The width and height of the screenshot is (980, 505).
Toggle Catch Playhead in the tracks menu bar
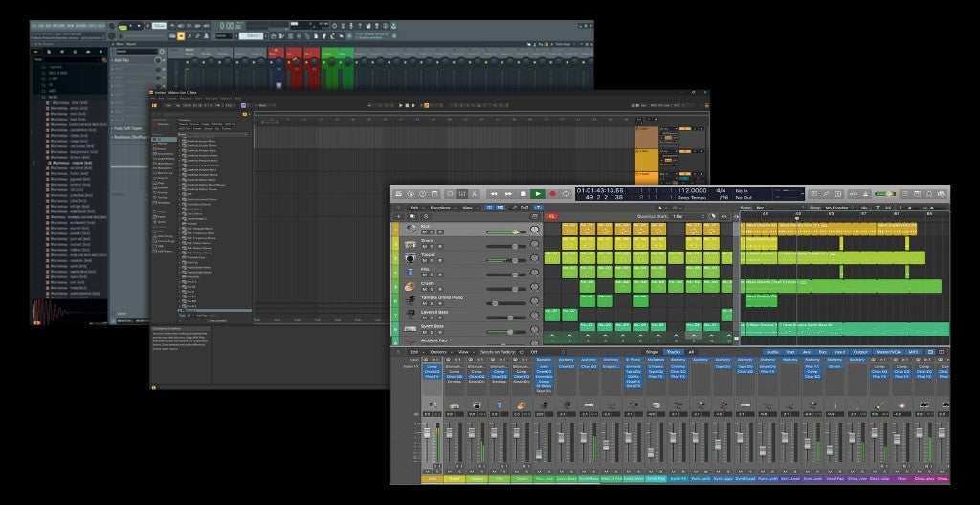pyautogui.click(x=538, y=208)
